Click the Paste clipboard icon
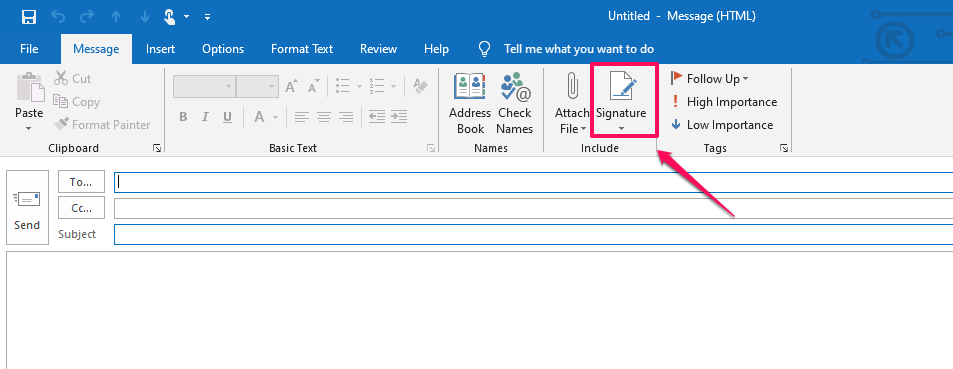The image size is (953, 369). (x=29, y=88)
